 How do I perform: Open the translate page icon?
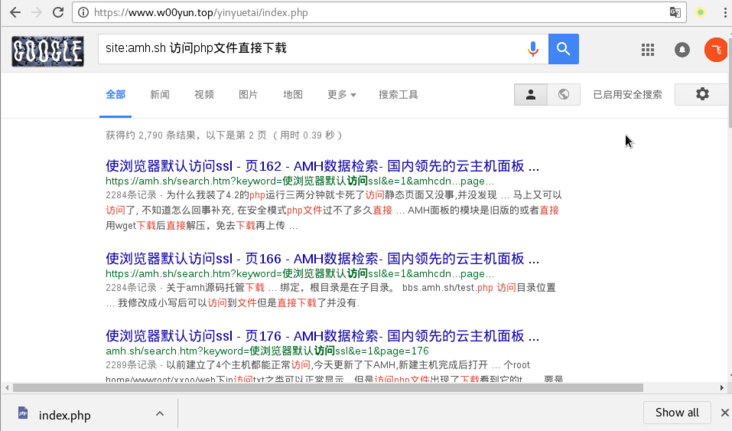[x=675, y=13]
